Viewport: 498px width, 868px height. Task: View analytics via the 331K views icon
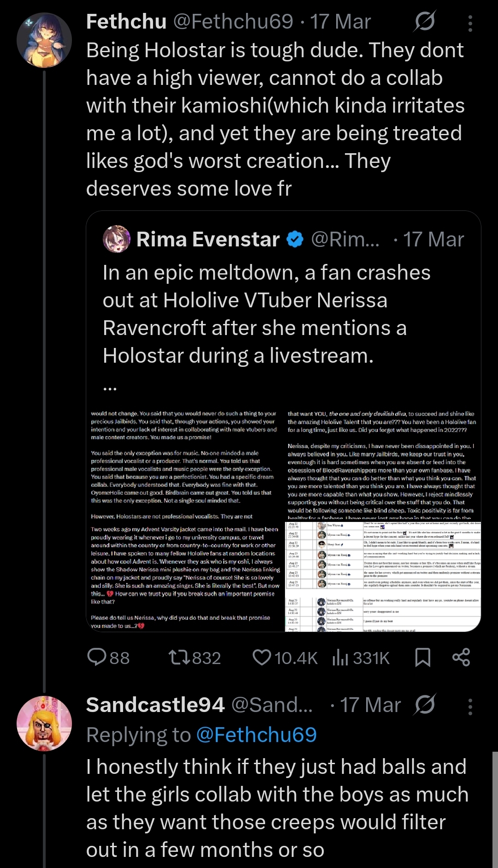click(x=340, y=657)
